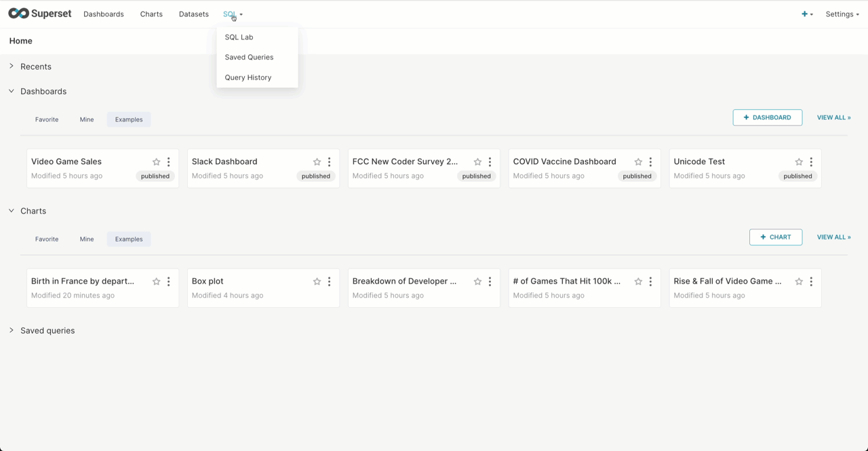Image resolution: width=868 pixels, height=451 pixels.
Task: Select SQL Lab from the SQL menu
Action: [x=239, y=37]
